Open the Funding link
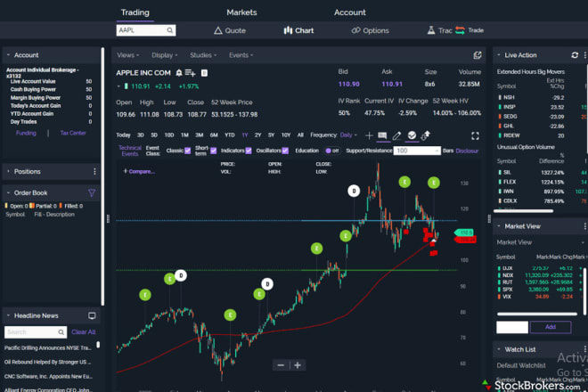 tap(26, 133)
